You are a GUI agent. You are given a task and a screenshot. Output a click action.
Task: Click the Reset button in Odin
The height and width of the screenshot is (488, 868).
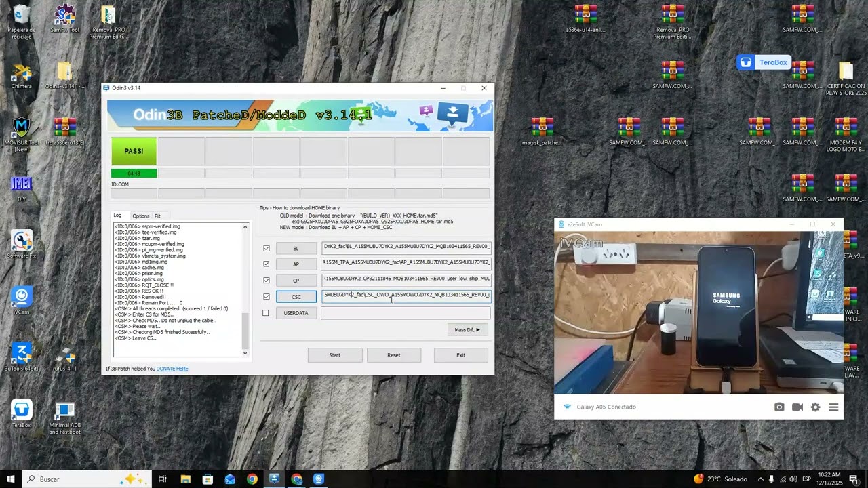(x=393, y=355)
